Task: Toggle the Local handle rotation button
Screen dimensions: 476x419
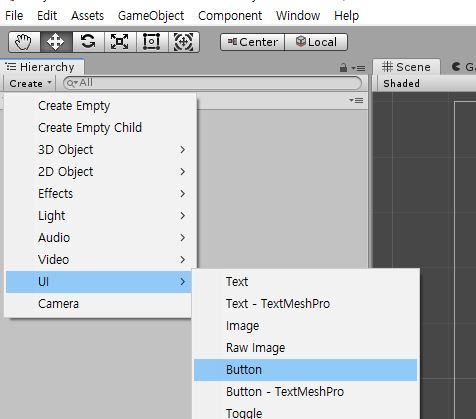Action: [x=316, y=42]
